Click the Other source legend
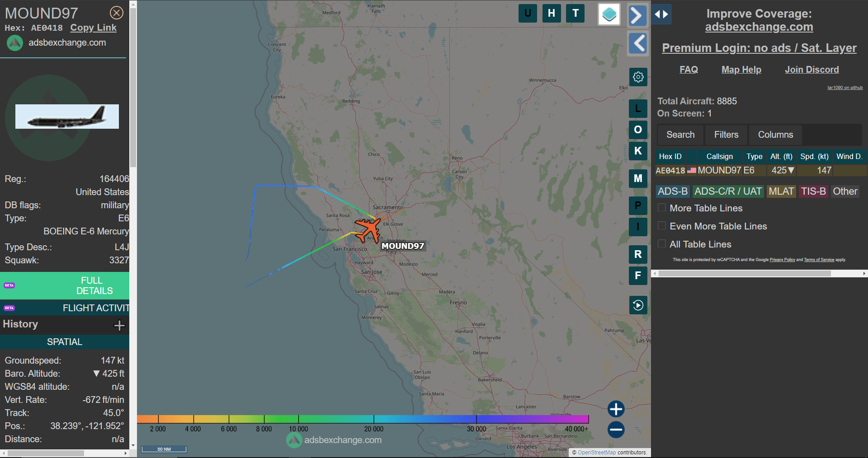Viewport: 868px width, 458px height. (845, 192)
